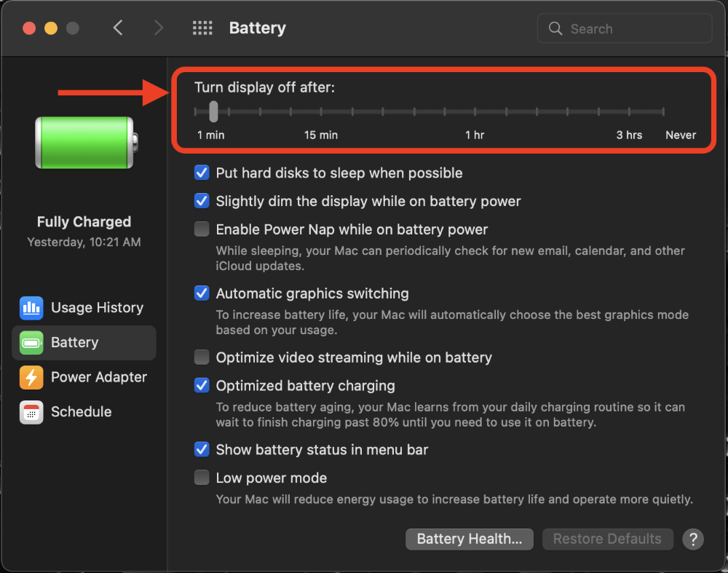Click the back navigation arrow

coord(118,28)
